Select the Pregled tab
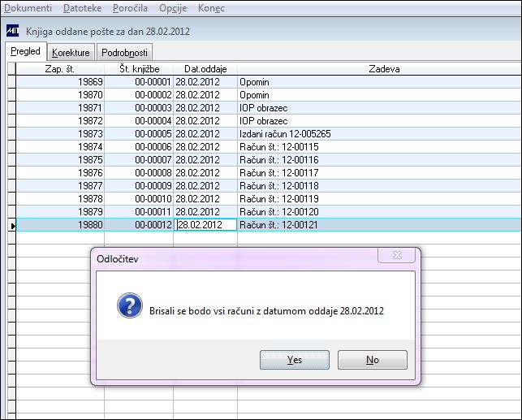Image resolution: width=522 pixels, height=420 pixels. [26, 51]
